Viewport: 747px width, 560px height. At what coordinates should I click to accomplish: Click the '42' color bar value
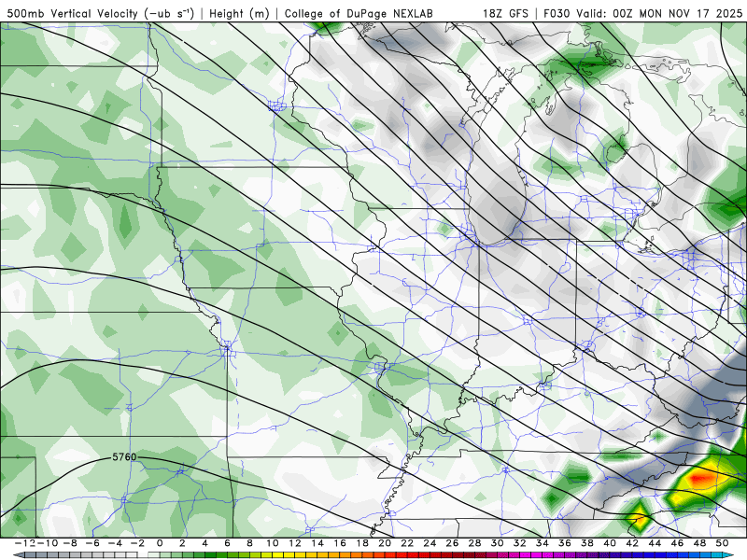click(632, 543)
